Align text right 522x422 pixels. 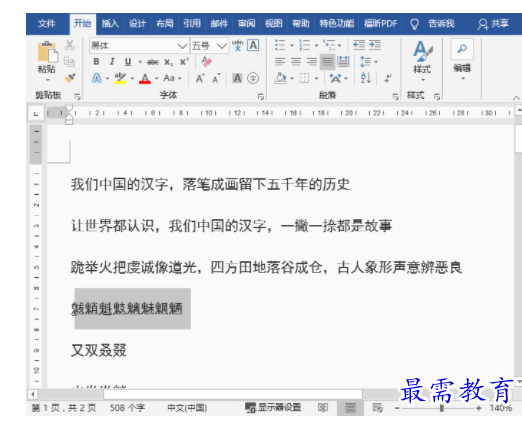[x=312, y=62]
